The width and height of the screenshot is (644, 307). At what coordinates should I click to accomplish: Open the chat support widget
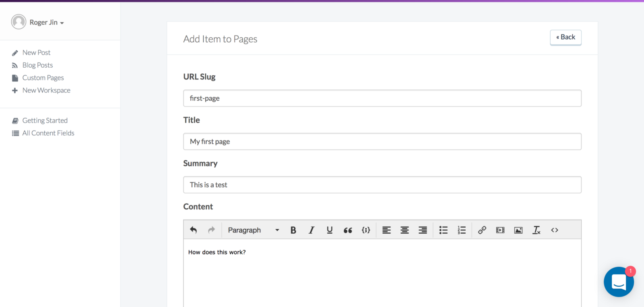click(618, 282)
